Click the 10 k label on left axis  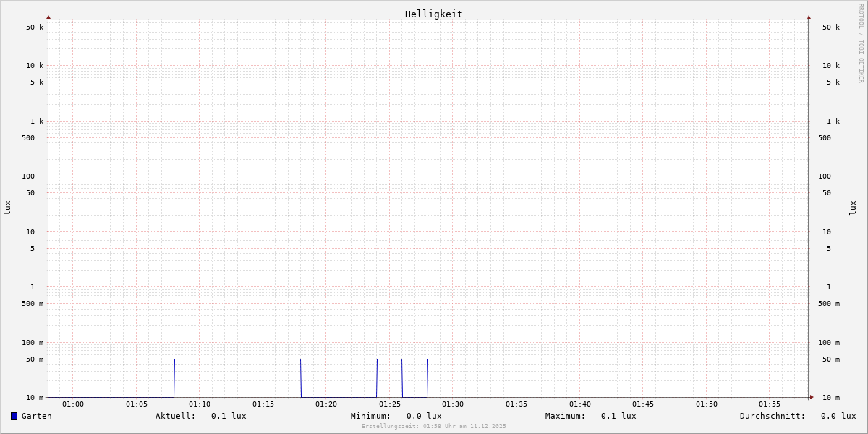tap(35, 66)
